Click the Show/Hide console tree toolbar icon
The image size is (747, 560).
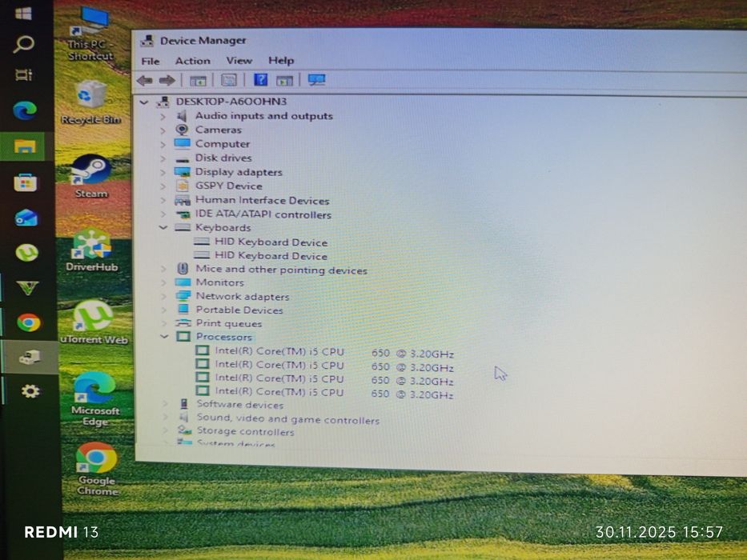coord(199,81)
